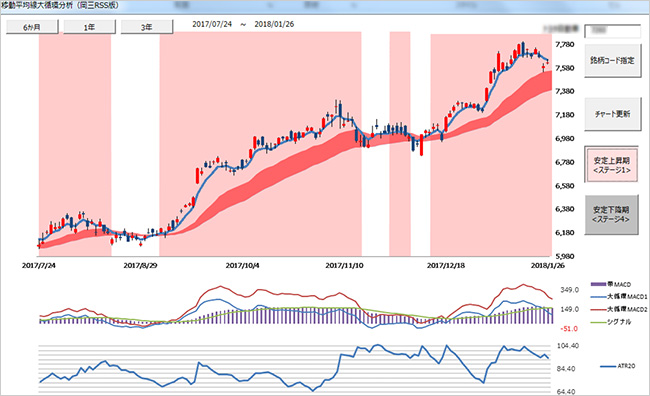650x396 pixels.
Task: Click the 2018/1/26 axis date label
Action: pyautogui.click(x=547, y=265)
